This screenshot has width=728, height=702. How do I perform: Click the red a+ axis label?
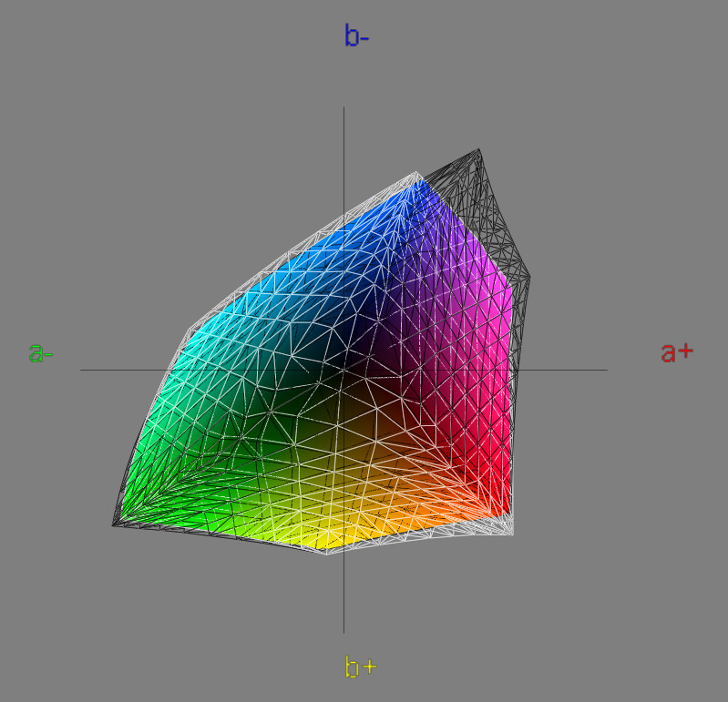[677, 351]
